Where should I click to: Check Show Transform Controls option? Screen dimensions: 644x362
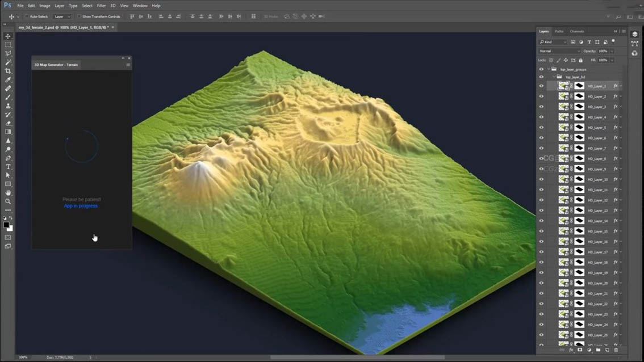79,16
